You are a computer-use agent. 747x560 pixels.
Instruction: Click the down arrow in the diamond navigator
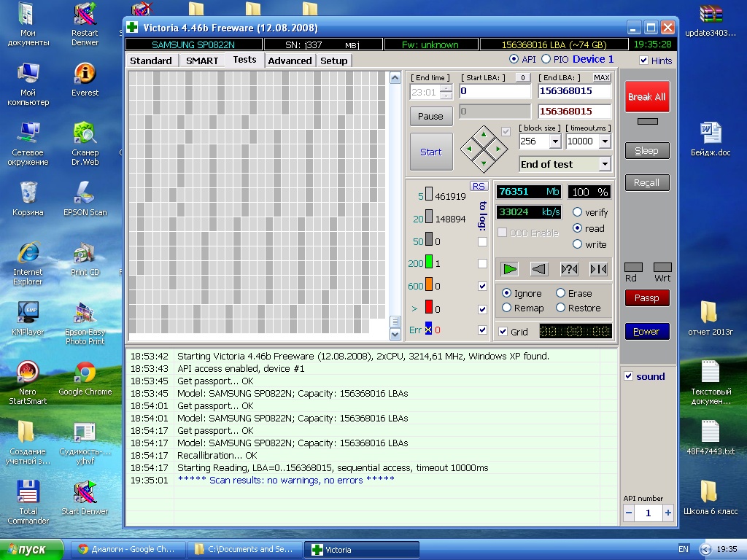[484, 163]
